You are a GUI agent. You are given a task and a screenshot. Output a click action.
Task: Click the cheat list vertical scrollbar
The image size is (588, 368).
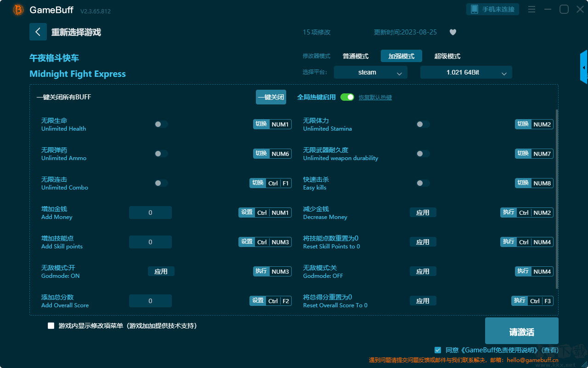(557, 199)
